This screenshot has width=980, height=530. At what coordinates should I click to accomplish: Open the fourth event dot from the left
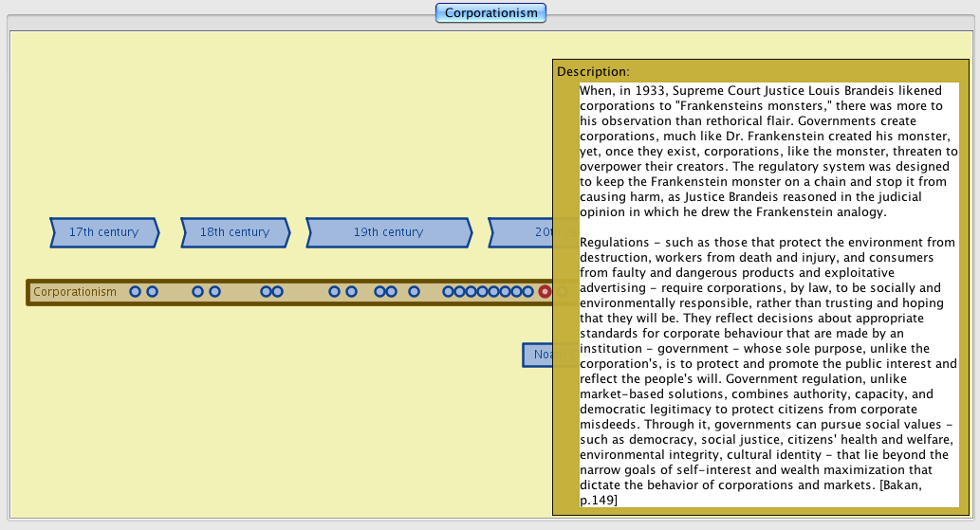214,292
